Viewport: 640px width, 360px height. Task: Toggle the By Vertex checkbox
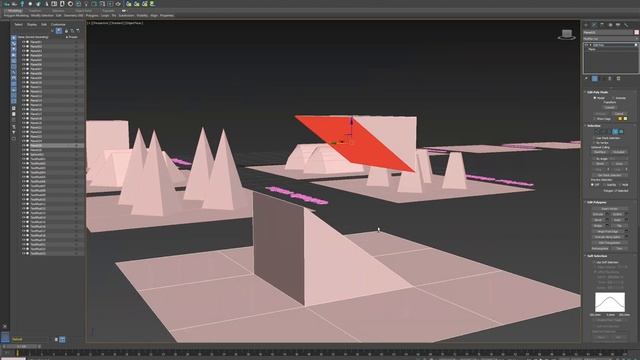594,143
